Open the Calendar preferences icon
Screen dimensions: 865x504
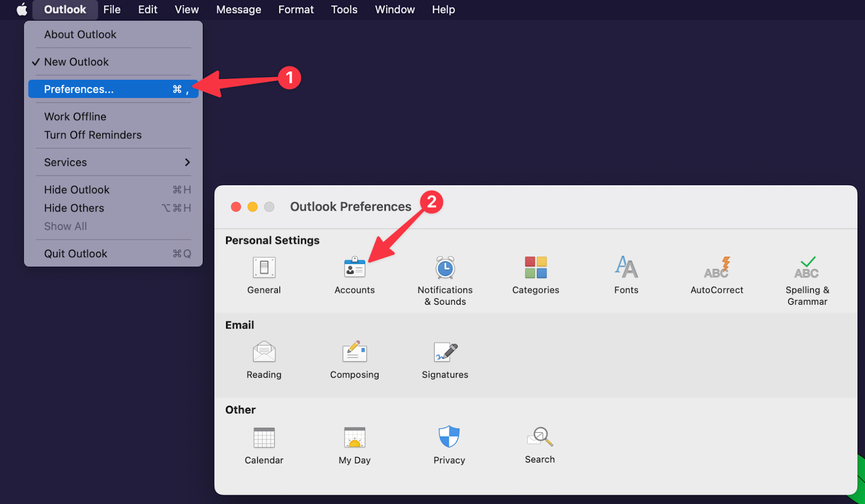[x=264, y=438]
